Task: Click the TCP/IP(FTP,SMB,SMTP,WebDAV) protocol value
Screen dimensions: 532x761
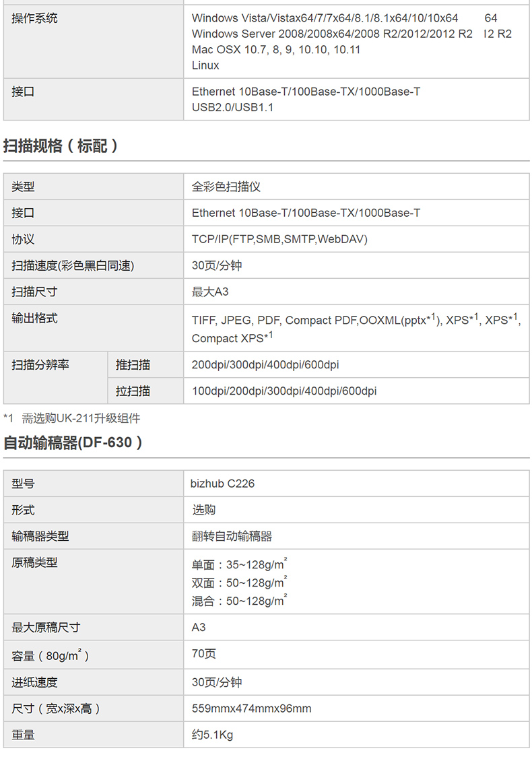Action: [x=279, y=239]
